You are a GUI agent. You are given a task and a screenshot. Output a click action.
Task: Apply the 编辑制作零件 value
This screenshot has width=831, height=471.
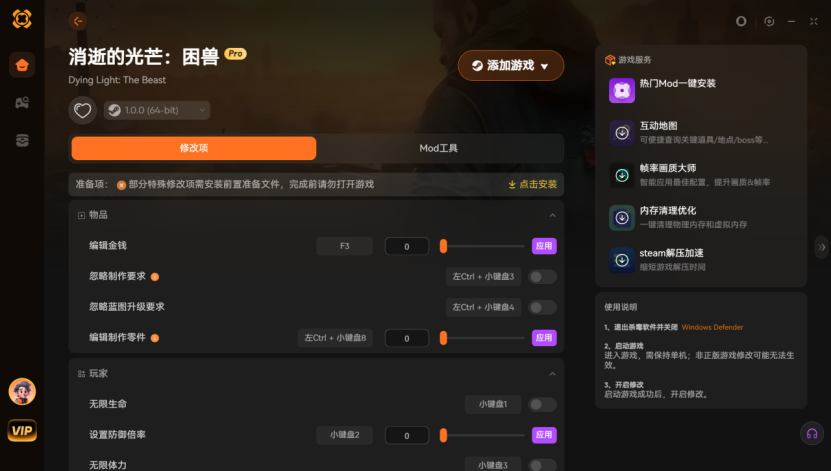coord(544,337)
